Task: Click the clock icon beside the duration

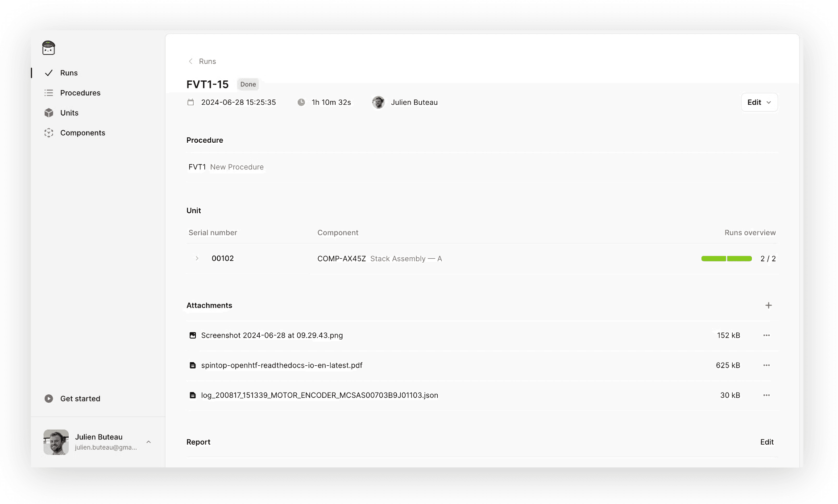Action: coord(302,102)
